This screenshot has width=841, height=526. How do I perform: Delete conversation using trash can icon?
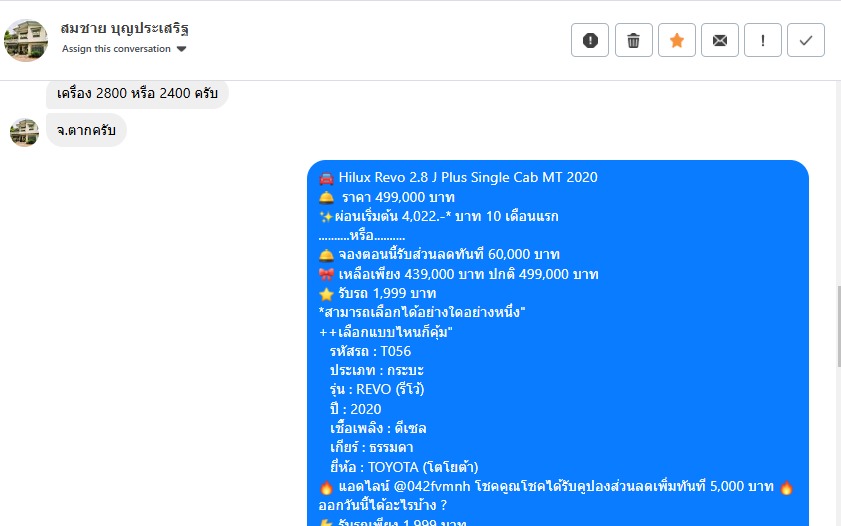tap(633, 40)
